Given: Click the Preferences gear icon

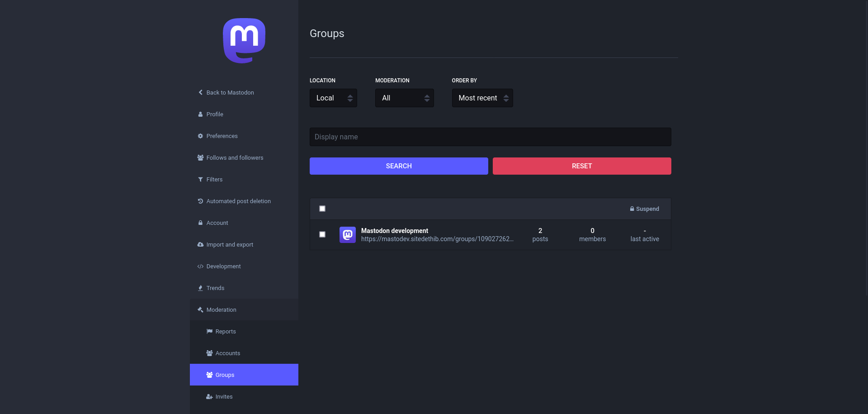Looking at the screenshot, I should [200, 136].
